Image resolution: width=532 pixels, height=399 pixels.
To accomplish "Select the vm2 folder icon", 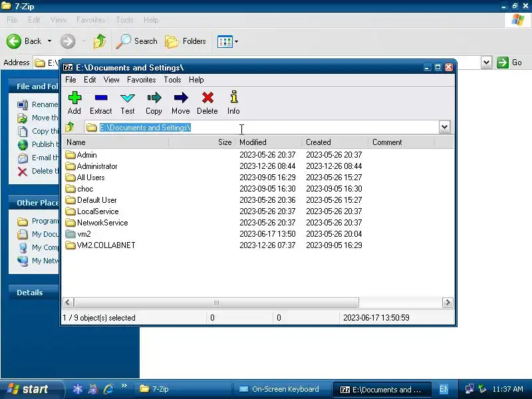I will [70, 234].
